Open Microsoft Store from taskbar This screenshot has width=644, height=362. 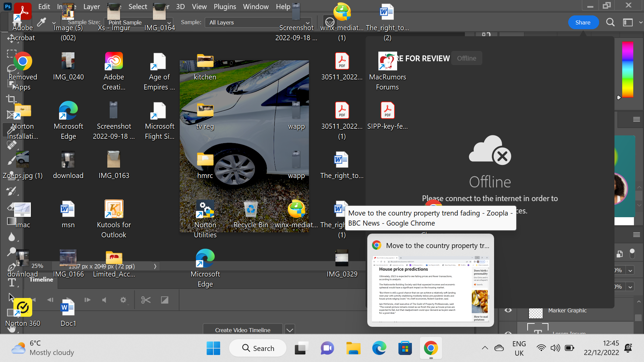405,349
